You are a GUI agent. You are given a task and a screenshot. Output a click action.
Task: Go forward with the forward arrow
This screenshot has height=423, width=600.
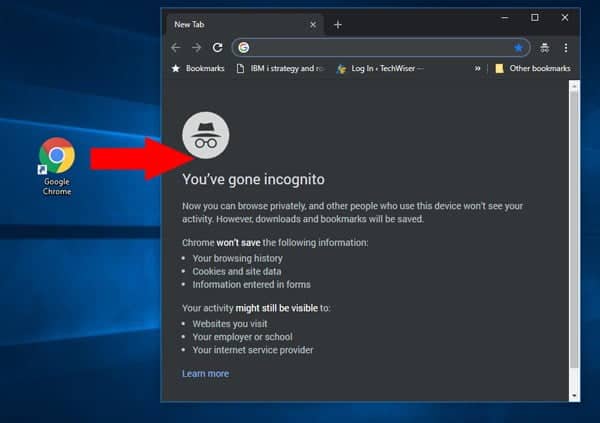197,47
